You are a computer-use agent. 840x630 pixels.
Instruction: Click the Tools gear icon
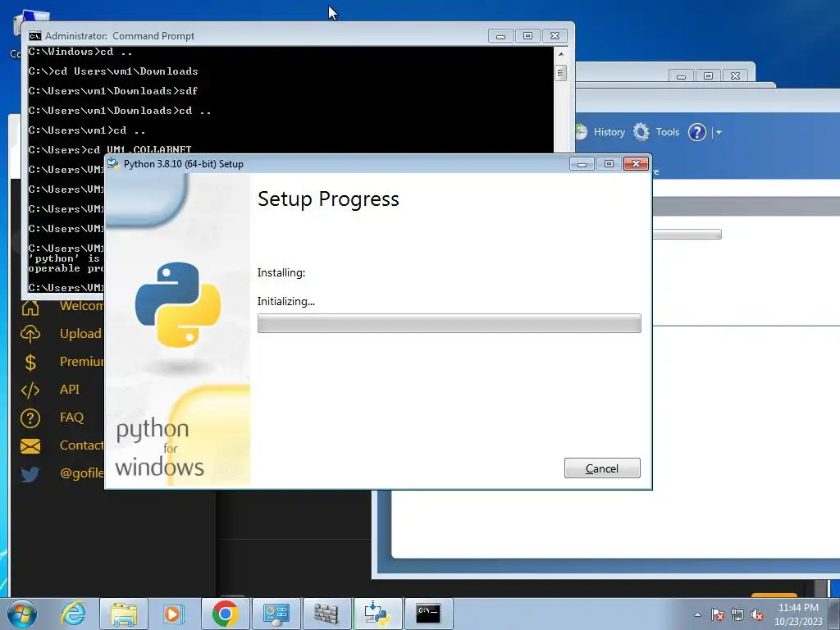(x=641, y=132)
